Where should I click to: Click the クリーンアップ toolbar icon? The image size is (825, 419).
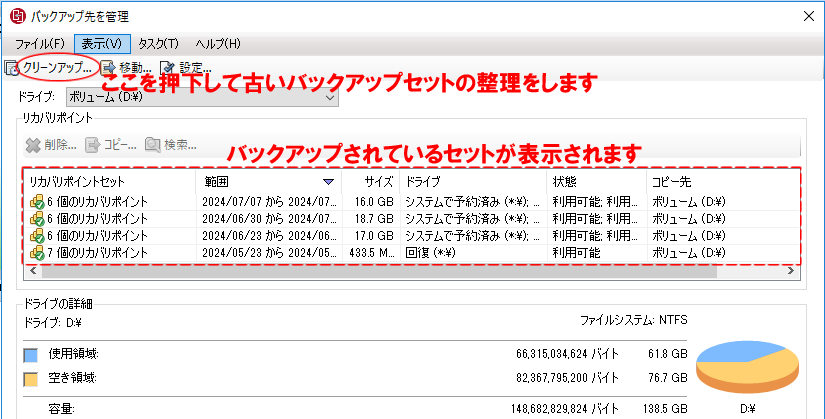pos(12,68)
